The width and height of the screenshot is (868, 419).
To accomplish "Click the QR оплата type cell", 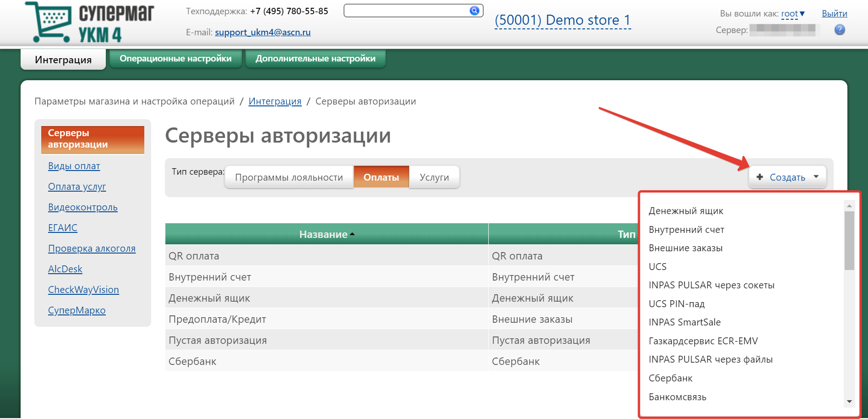I will (517, 256).
